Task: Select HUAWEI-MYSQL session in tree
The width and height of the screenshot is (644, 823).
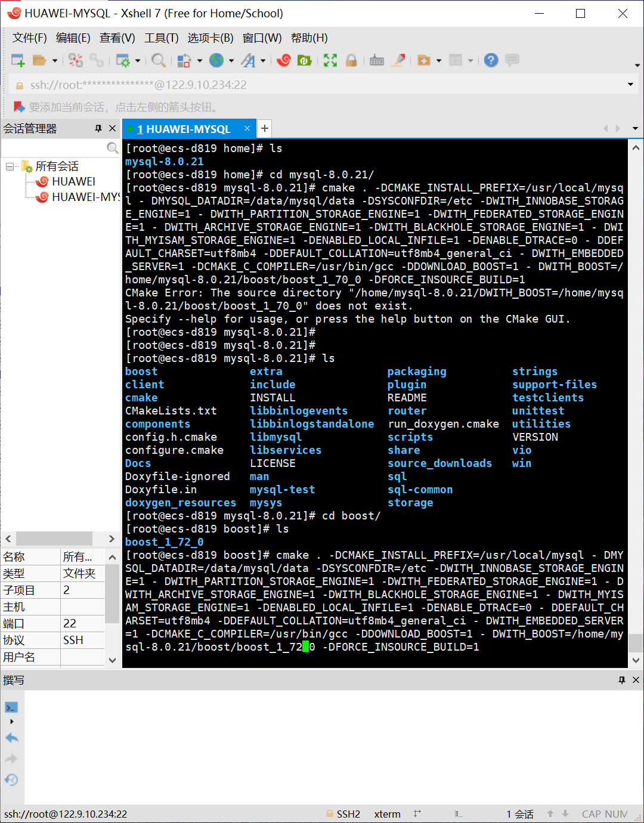Action: click(x=78, y=197)
